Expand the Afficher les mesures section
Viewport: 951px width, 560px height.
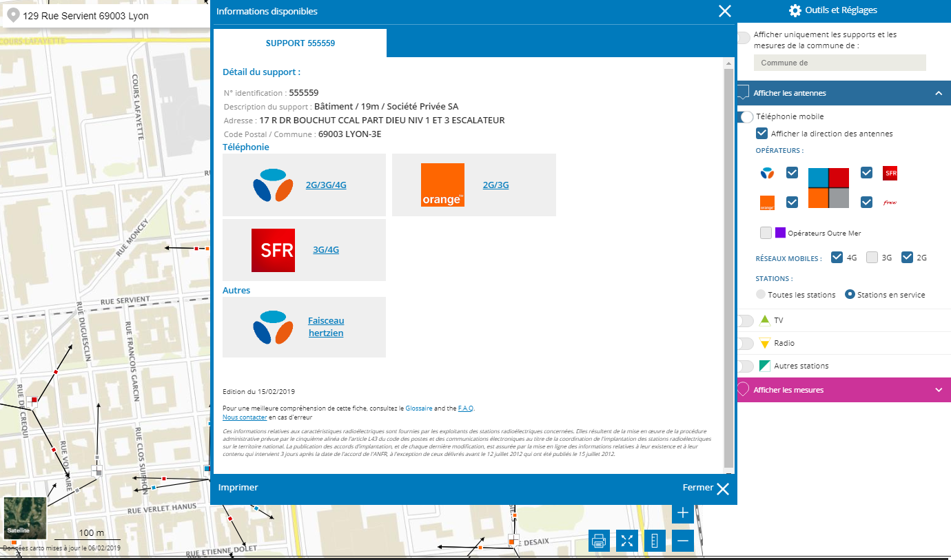(939, 390)
